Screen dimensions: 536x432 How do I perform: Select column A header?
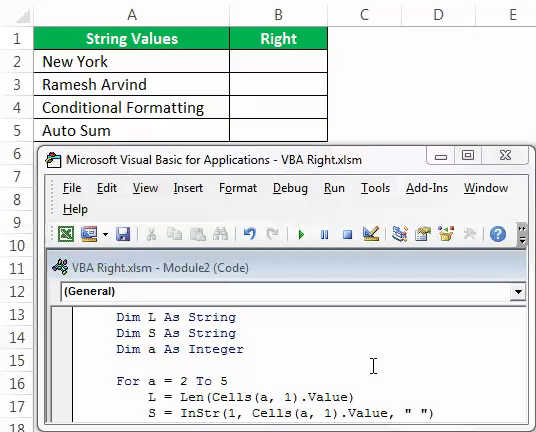click(132, 15)
